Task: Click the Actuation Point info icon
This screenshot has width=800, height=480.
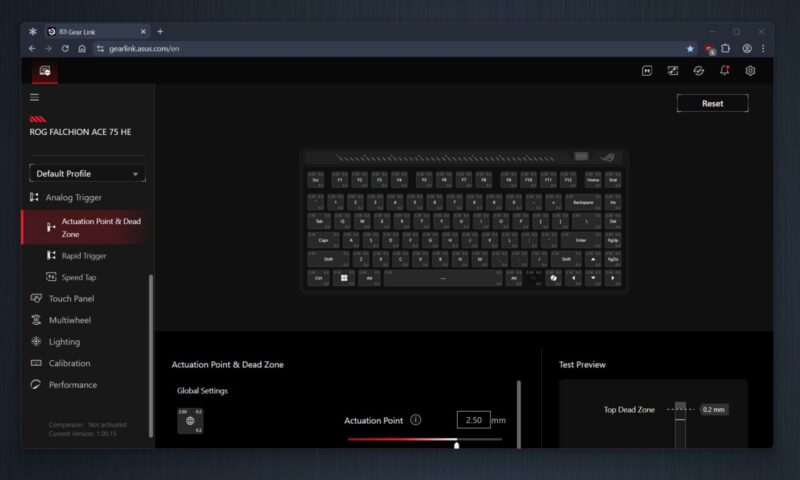Action: (416, 420)
